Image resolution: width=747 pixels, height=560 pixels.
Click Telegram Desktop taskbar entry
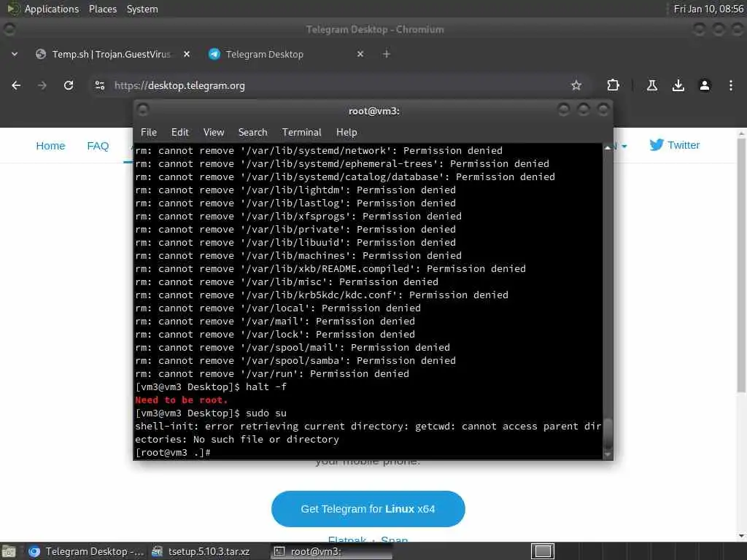85,551
